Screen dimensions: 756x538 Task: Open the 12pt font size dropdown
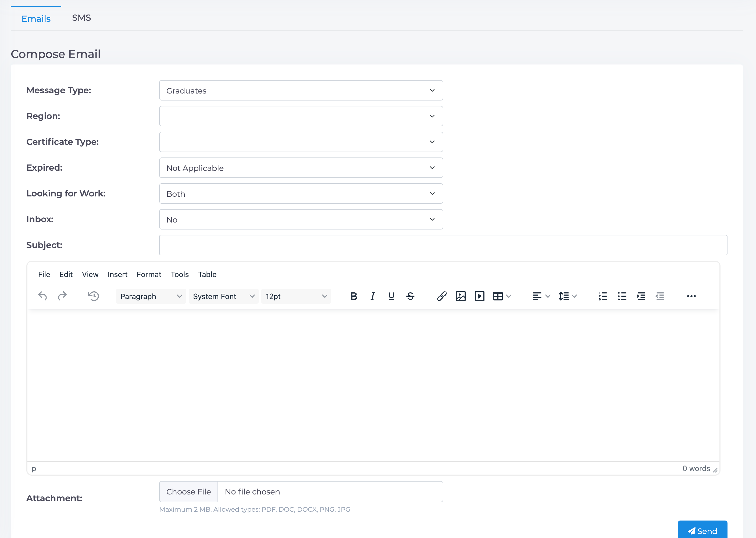click(x=296, y=296)
